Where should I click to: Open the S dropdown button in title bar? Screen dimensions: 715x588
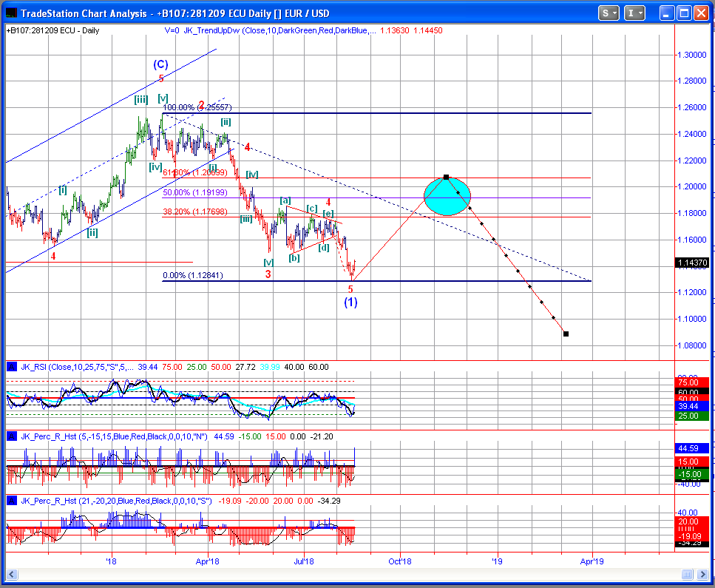609,13
